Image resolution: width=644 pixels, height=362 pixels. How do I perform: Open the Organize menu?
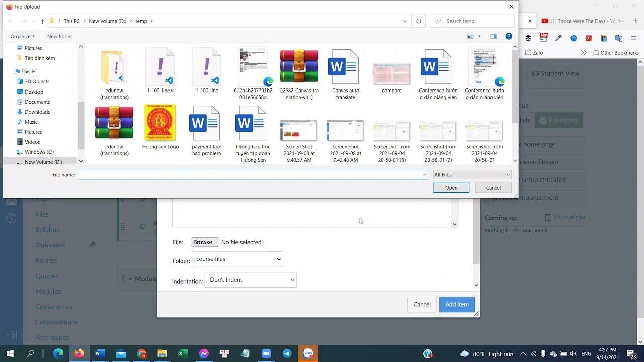click(23, 36)
